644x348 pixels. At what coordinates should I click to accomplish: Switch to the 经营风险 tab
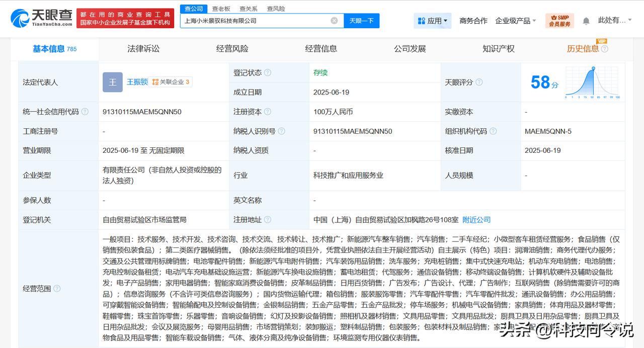point(232,49)
